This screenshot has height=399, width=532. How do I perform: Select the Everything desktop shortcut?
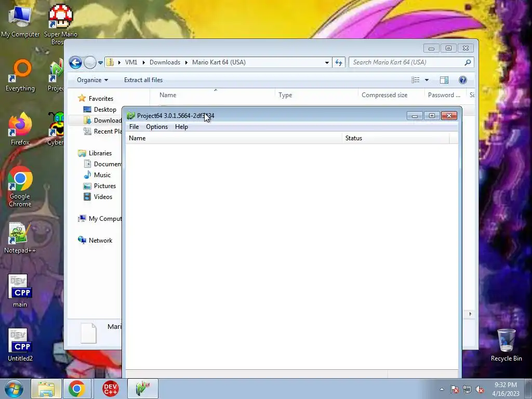[x=20, y=75]
